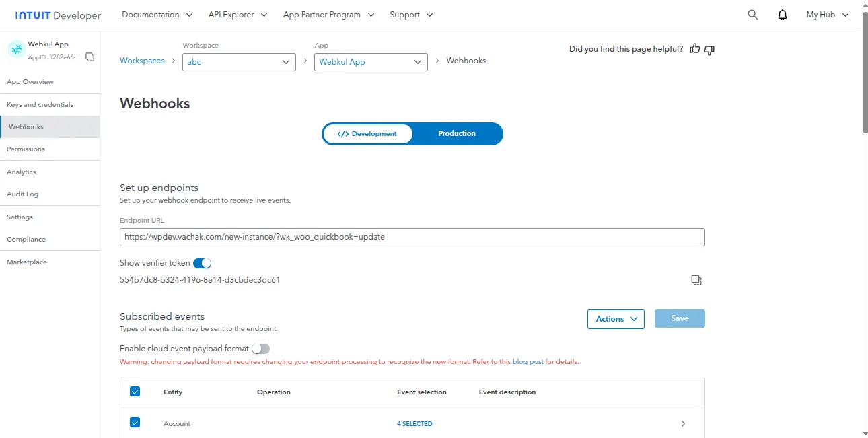Open the Workspace abc combo box
This screenshot has height=438, width=868.
[239, 62]
